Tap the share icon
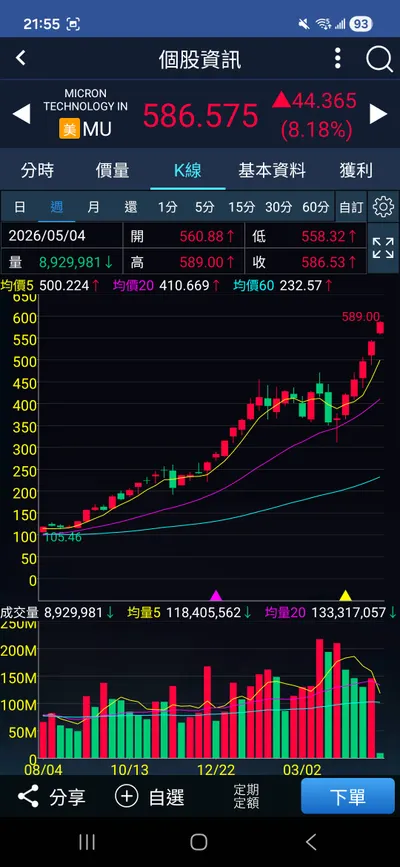 [28, 796]
